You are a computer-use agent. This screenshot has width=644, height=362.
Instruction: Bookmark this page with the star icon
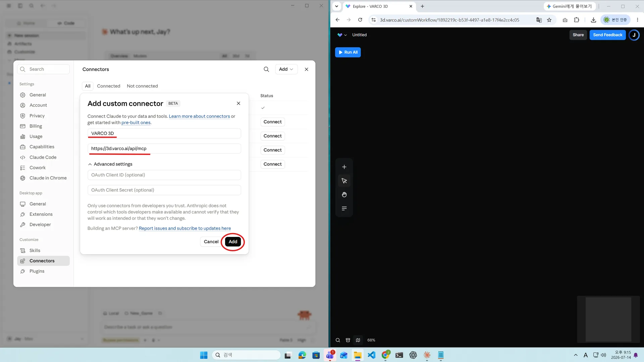tap(549, 20)
